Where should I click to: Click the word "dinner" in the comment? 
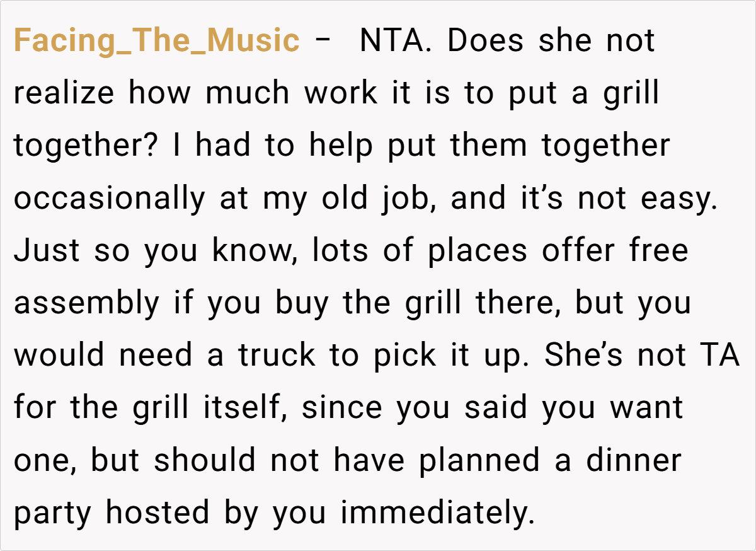coord(634,460)
